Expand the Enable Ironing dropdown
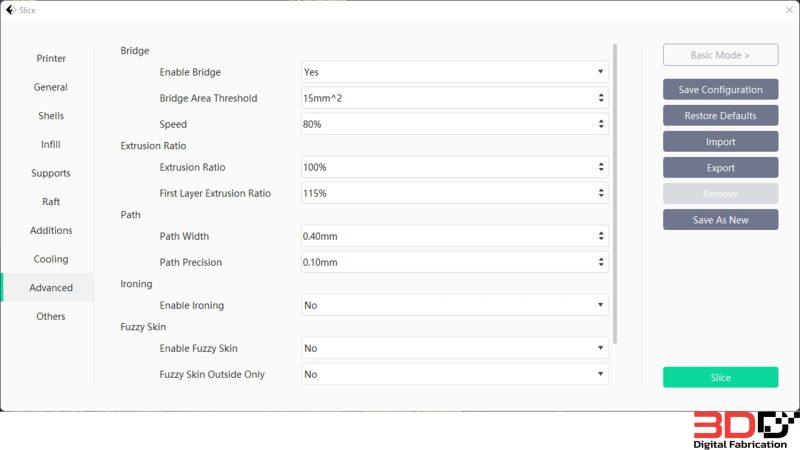800x450 pixels. (x=454, y=305)
